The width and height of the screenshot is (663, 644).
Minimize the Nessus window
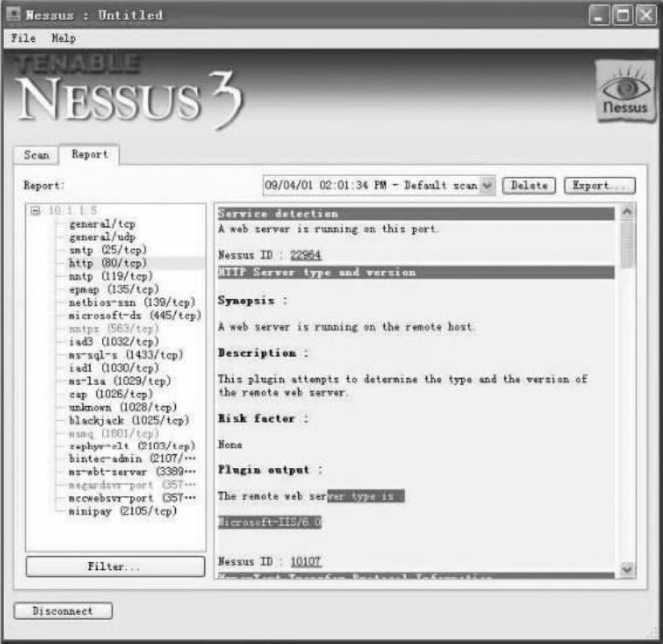click(599, 15)
